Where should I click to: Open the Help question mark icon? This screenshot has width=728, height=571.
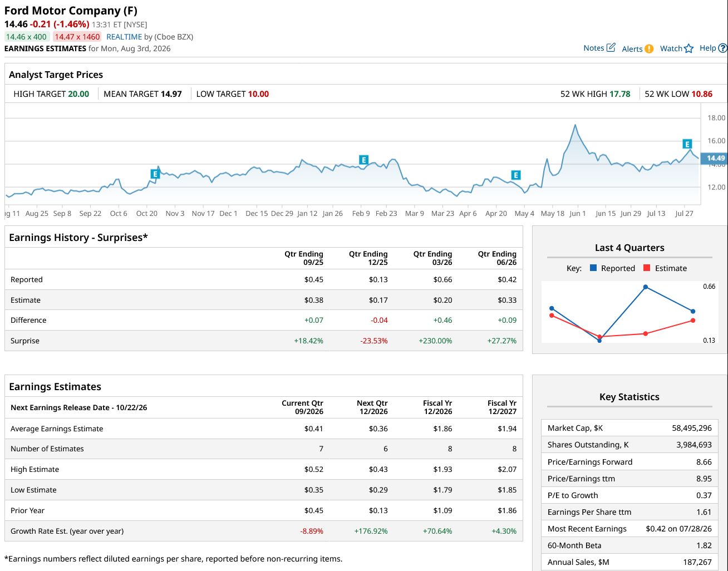(x=722, y=48)
